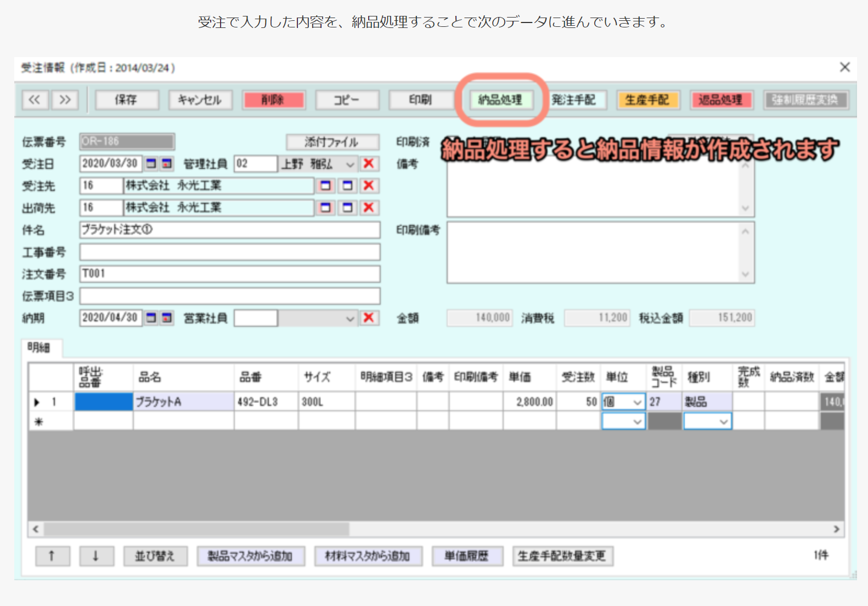Clear the 管理社員 field with red X
This screenshot has width=868, height=606.
click(369, 163)
